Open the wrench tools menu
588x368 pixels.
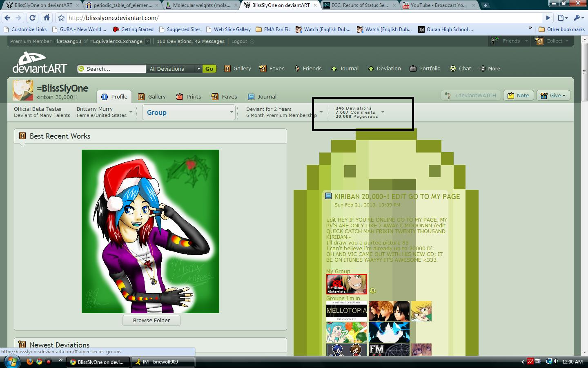click(579, 18)
